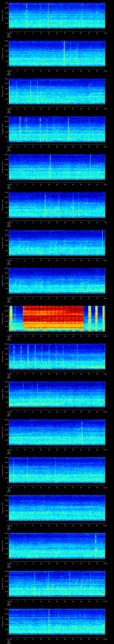Click 'Frequency (Hz)' axis label of 3:01:00 panel
This screenshot has height=644, width=114.
coord(3,16)
